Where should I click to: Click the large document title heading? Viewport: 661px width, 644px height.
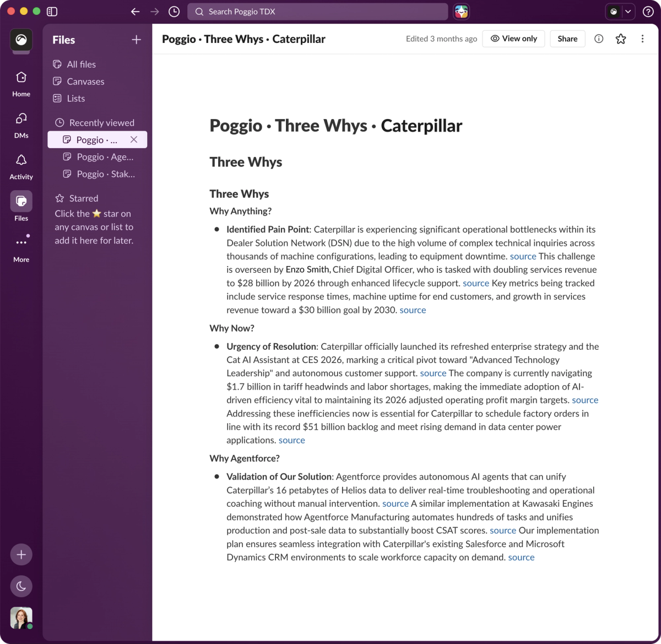point(336,126)
